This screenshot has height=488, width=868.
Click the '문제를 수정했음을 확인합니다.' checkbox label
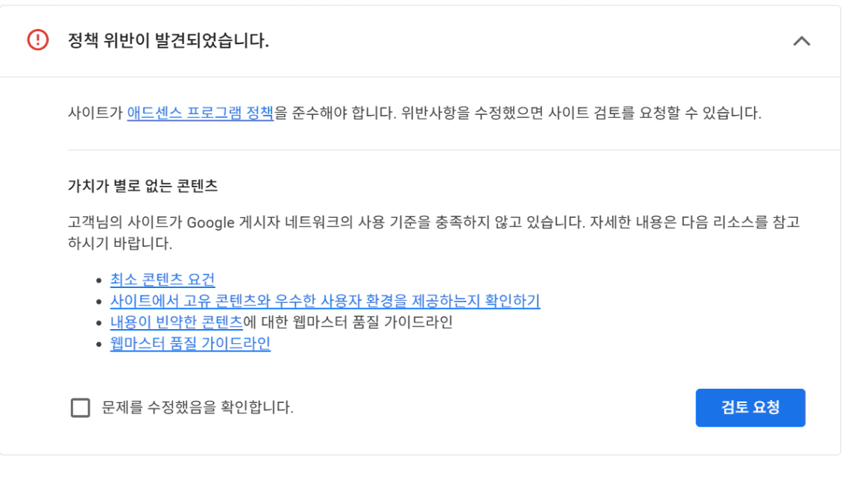(198, 407)
